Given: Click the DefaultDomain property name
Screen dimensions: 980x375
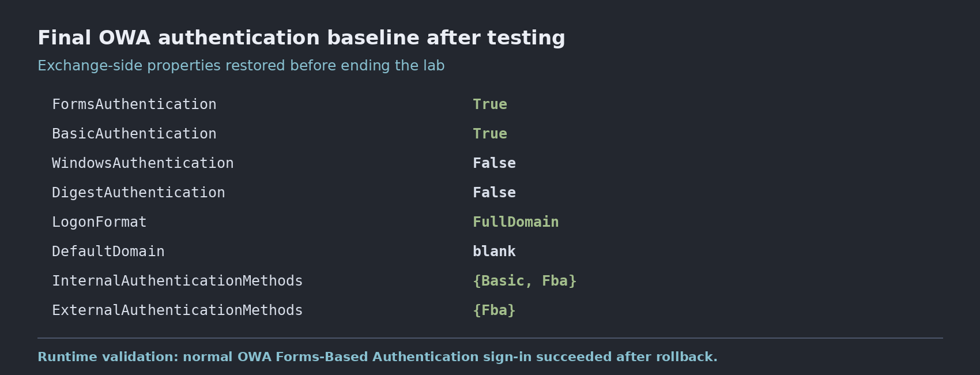Looking at the screenshot, I should coord(108,252).
